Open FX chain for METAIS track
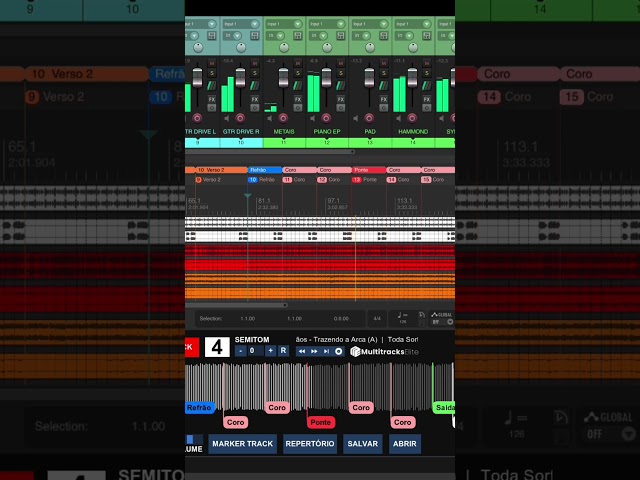640x480 pixels. tap(298, 99)
